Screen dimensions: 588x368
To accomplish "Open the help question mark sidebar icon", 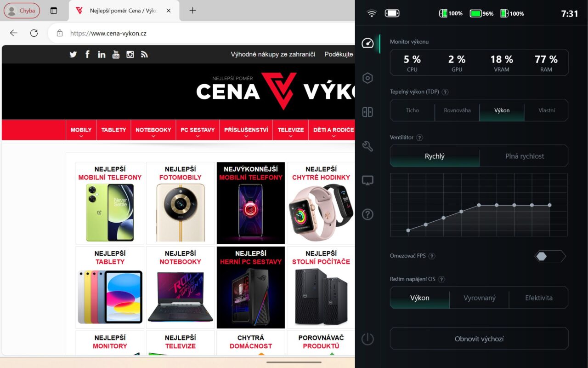I will point(367,214).
